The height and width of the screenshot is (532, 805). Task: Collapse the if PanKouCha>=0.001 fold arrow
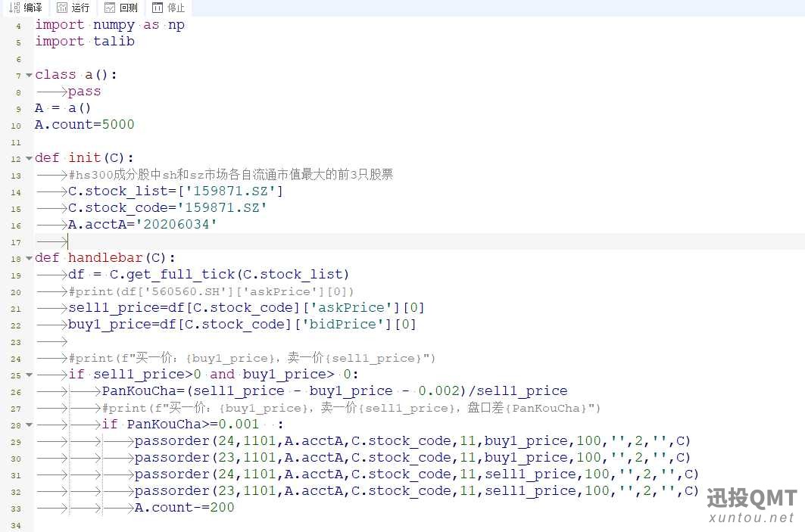30,425
